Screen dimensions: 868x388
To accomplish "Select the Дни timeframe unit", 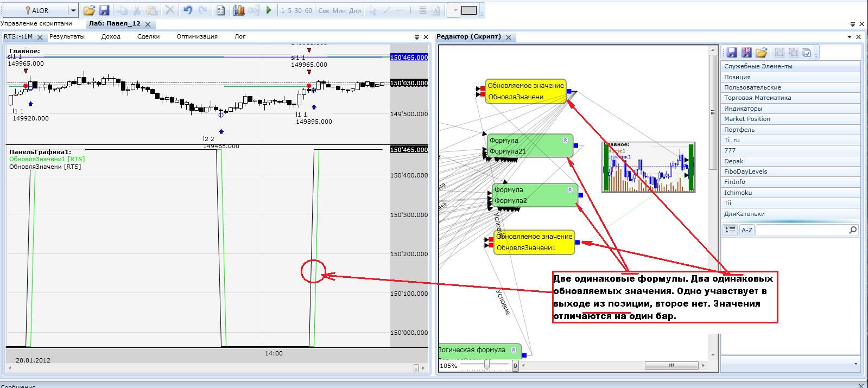I will pyautogui.click(x=354, y=10).
